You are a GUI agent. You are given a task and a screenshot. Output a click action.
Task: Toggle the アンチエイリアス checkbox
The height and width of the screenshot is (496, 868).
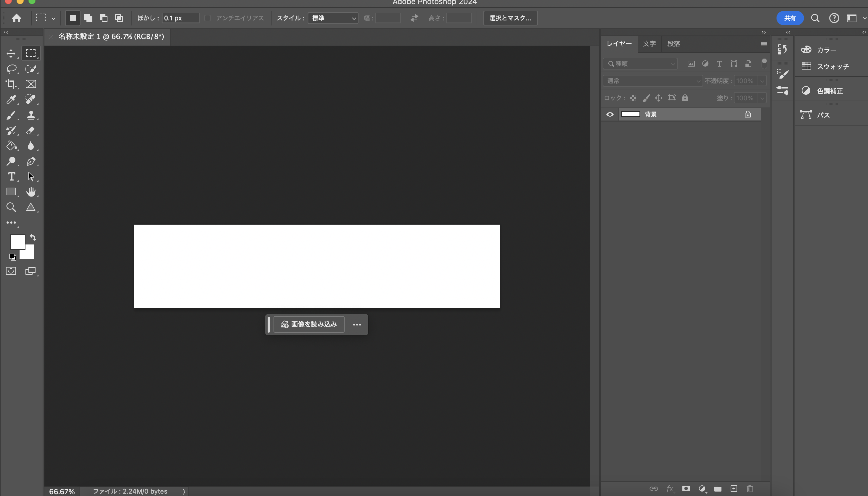(208, 18)
